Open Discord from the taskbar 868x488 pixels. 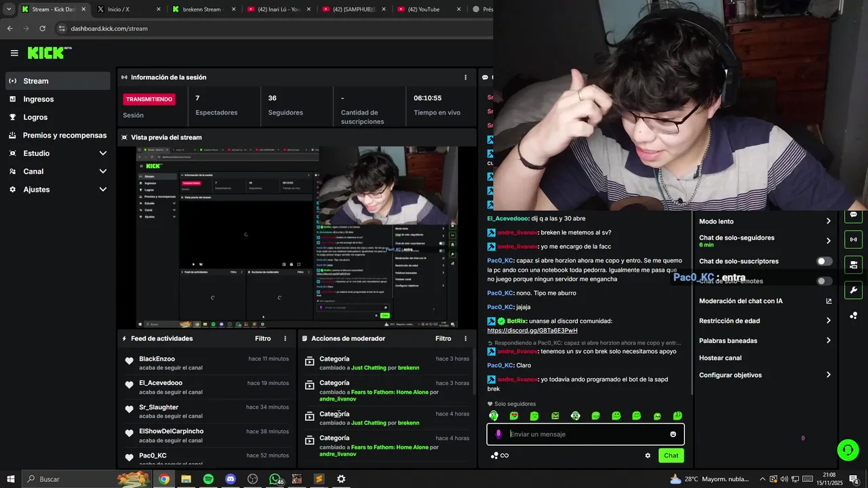click(231, 479)
